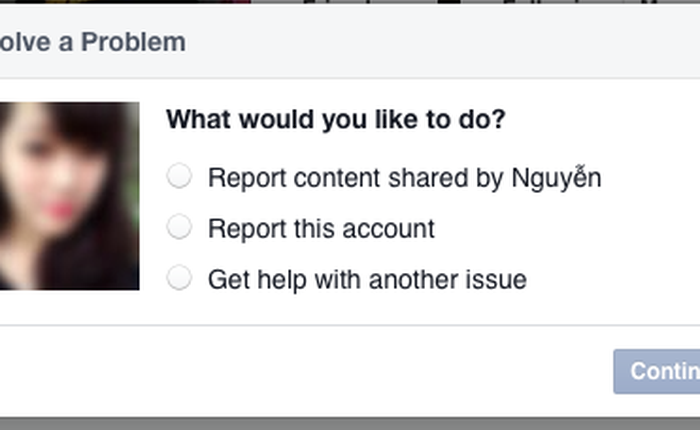Viewport: 700px width, 430px height.
Task: Click the "Solve a Problem" dialog title
Action: click(x=92, y=43)
